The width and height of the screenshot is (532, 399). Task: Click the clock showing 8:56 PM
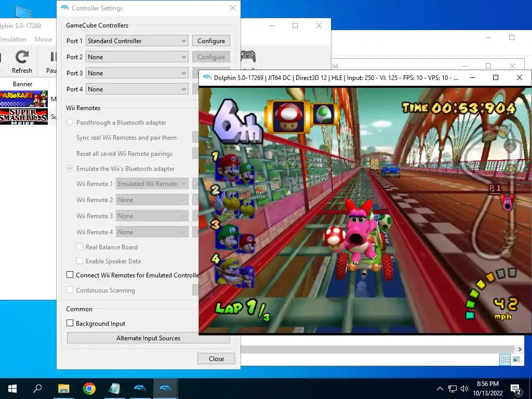(487, 384)
